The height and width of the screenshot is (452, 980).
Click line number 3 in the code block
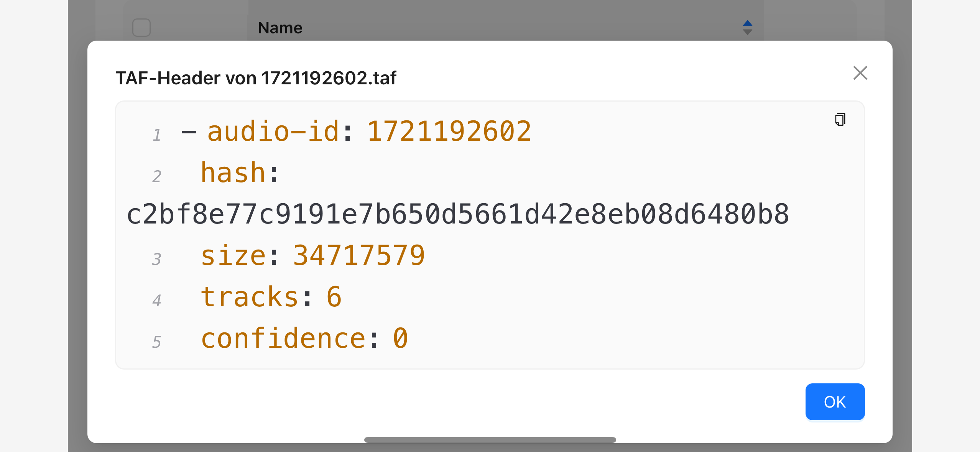[x=156, y=259]
